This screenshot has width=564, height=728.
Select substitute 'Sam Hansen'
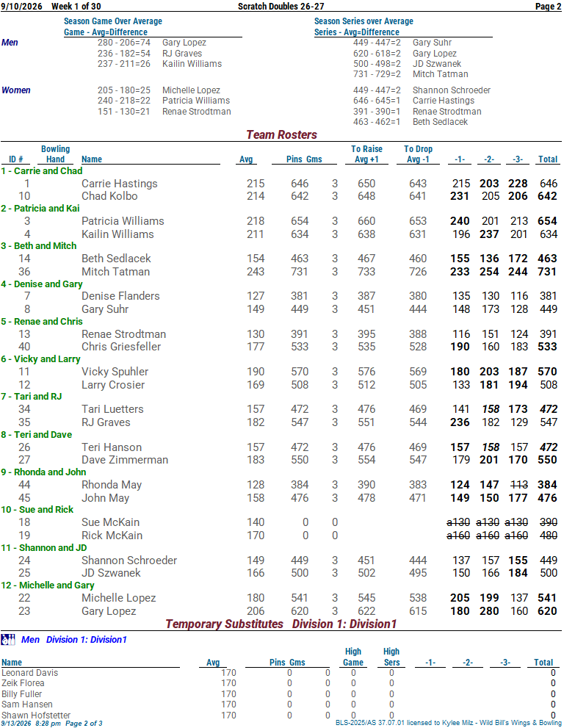point(27,704)
